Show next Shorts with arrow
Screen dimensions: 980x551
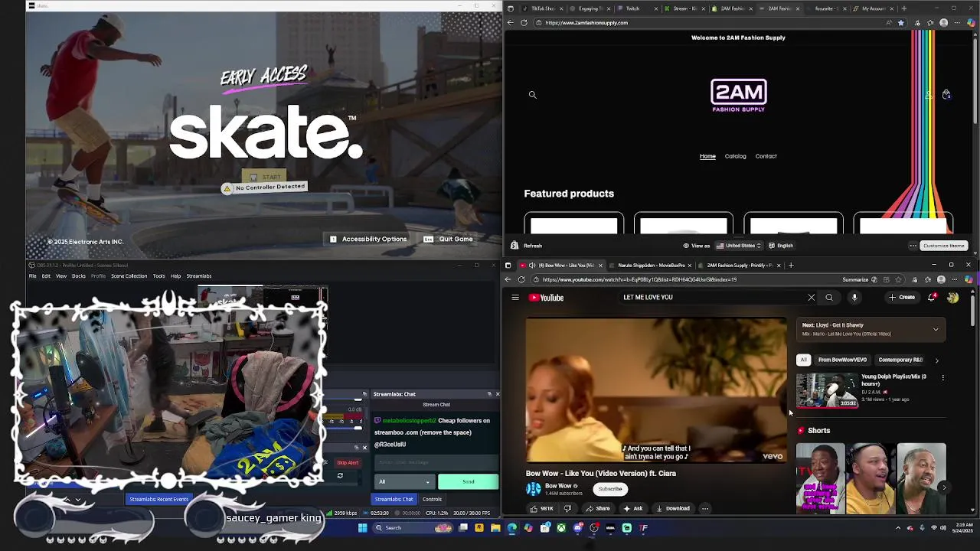(944, 487)
